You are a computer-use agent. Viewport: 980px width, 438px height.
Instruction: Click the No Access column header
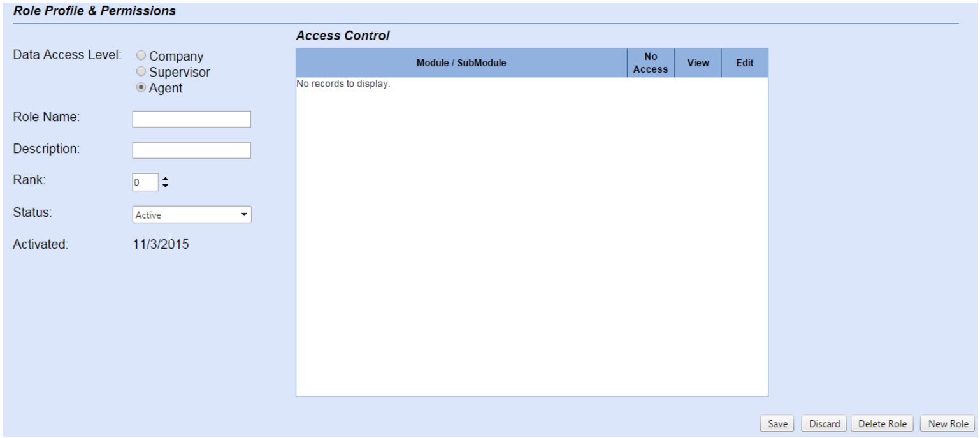651,63
